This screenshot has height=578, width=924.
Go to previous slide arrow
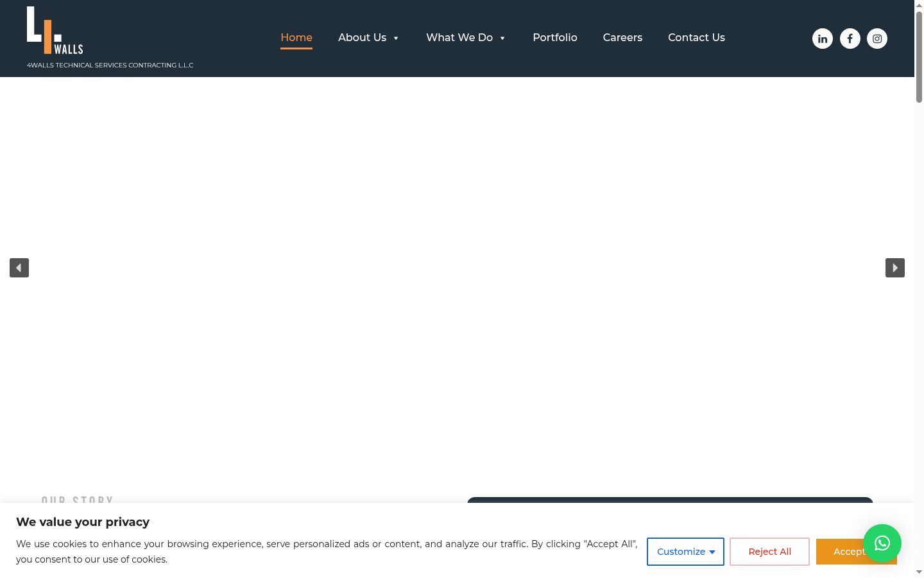pos(19,268)
